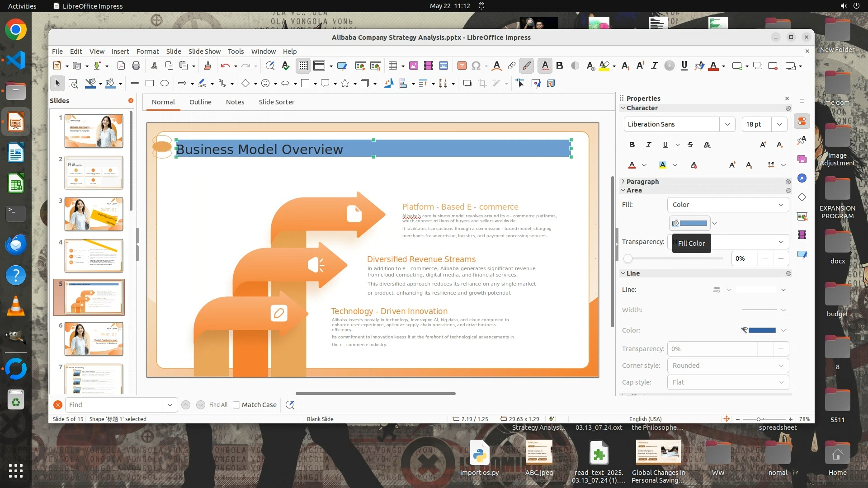The image size is (868, 488).
Task: Select the Ellipse shape tool
Action: point(165,83)
